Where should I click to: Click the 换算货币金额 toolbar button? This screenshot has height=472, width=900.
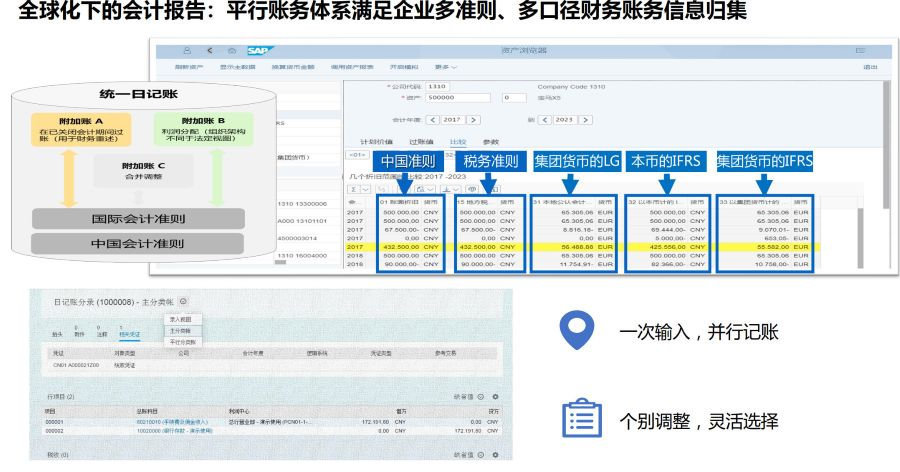(293, 67)
